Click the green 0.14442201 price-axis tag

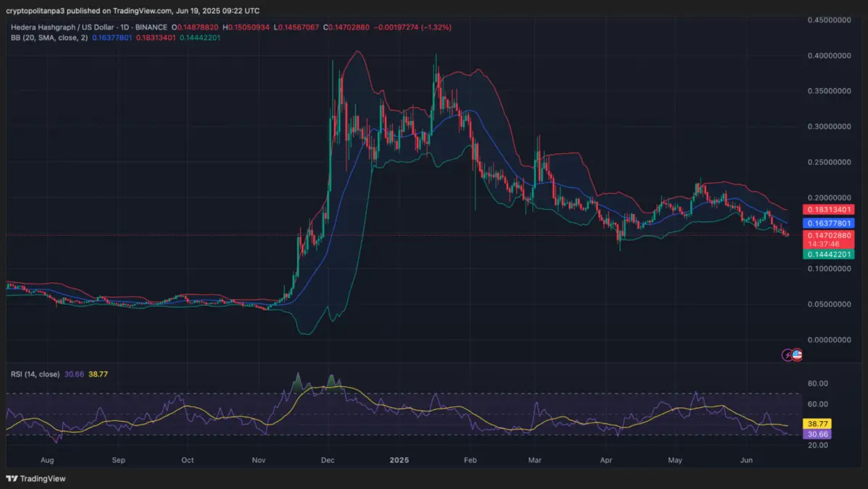click(829, 255)
